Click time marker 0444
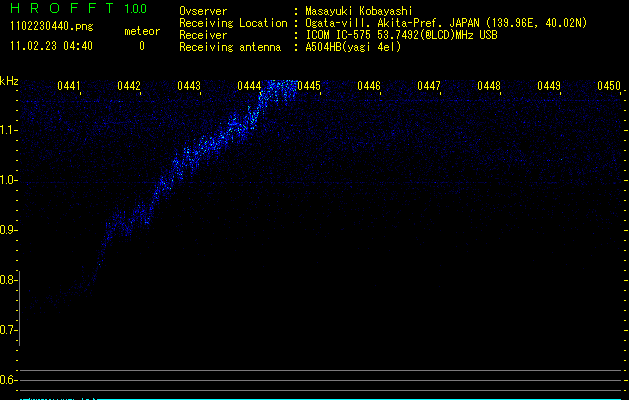This screenshot has height=400, width=629. click(249, 86)
